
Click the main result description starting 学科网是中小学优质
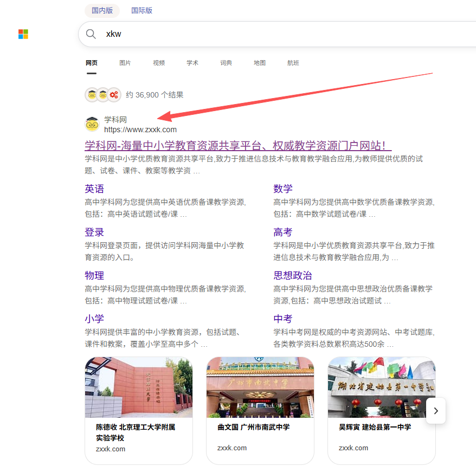[254, 165]
